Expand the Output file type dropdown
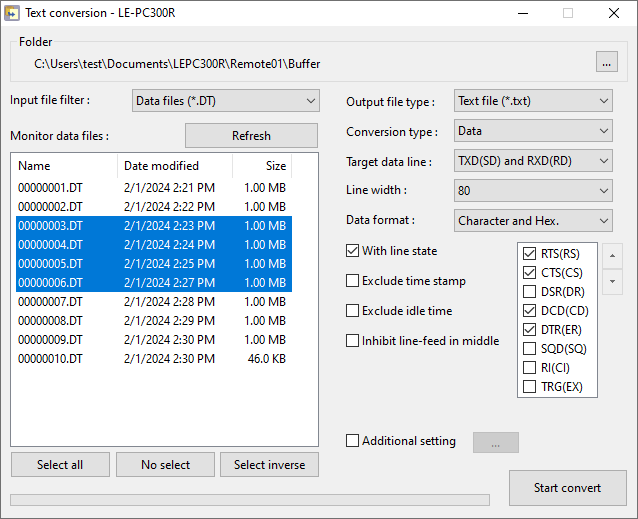Viewport: 638px width, 519px height. pos(533,101)
